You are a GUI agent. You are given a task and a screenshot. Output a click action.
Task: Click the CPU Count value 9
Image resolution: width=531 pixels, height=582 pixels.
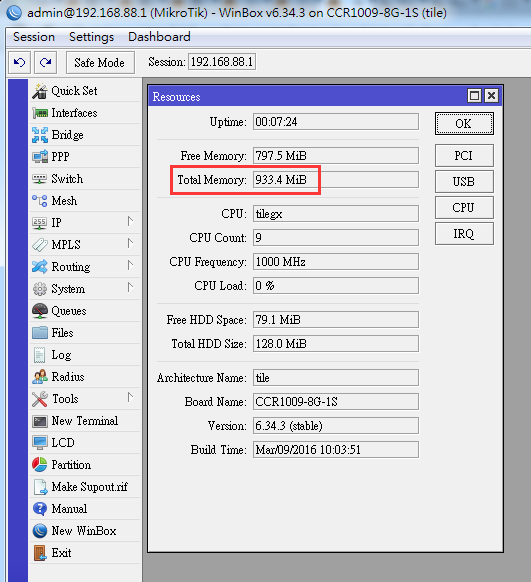click(336, 238)
